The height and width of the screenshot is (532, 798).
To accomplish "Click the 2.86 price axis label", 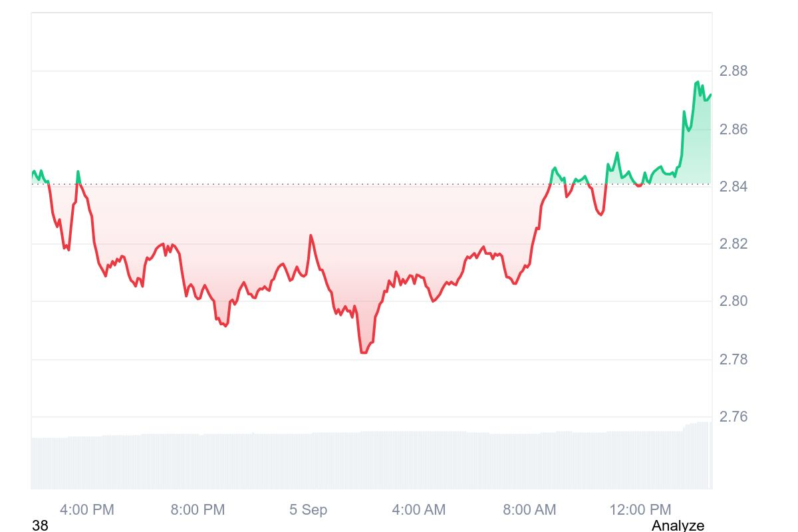I will (733, 128).
